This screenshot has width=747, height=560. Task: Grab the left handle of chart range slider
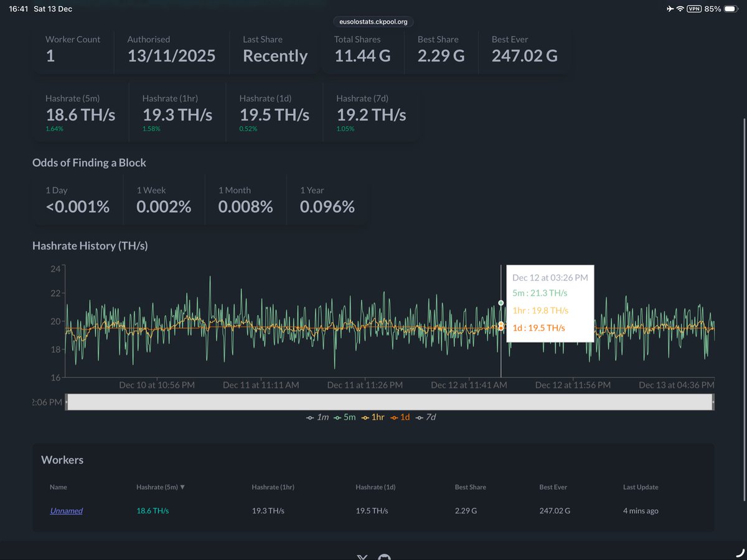[66, 402]
